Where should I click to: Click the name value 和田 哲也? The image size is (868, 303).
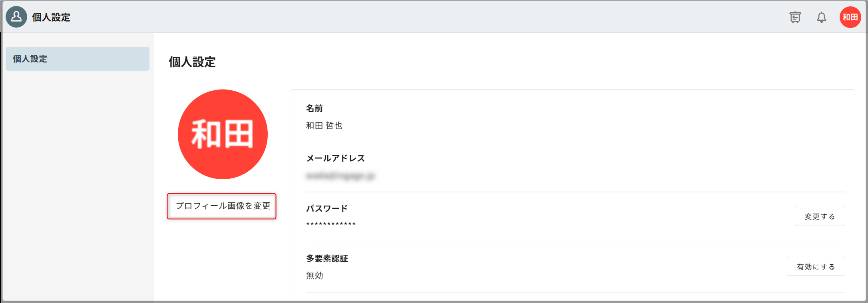click(x=324, y=125)
